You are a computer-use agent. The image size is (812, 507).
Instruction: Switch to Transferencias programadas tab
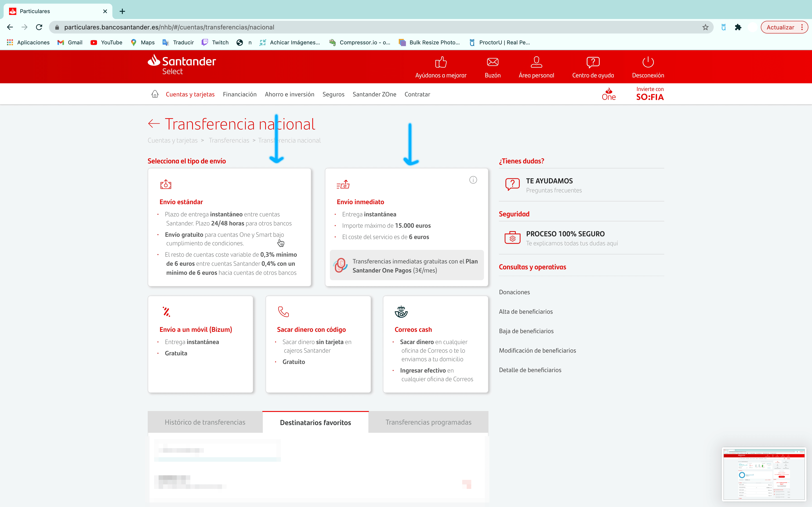pyautogui.click(x=428, y=422)
